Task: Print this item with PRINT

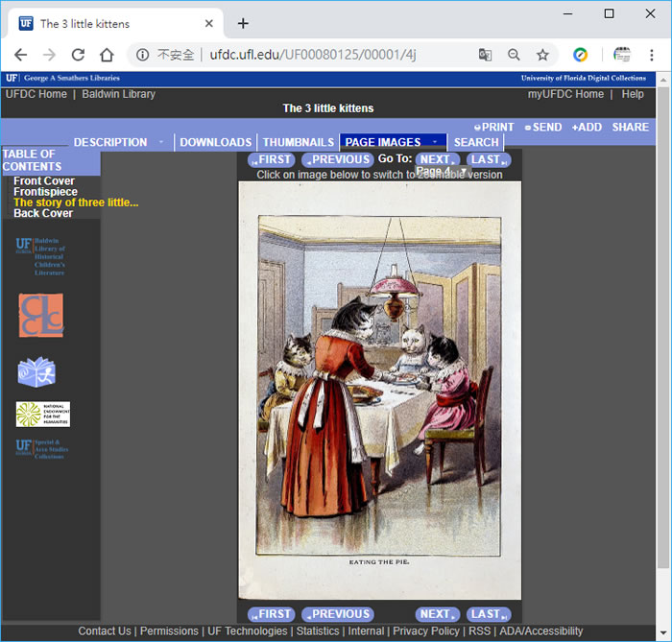Action: (x=493, y=128)
